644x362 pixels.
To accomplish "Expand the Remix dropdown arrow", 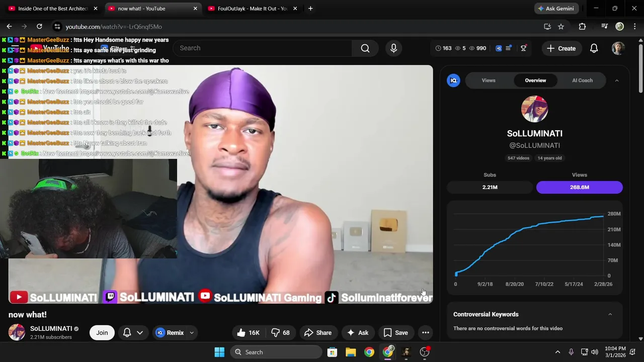I will [x=192, y=333].
